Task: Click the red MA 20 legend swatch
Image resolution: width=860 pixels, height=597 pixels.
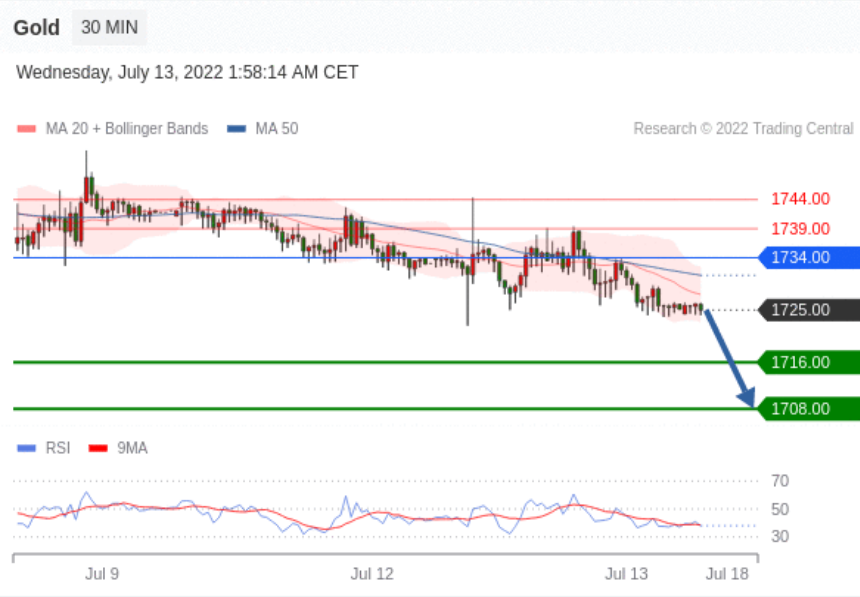Action: 26,129
